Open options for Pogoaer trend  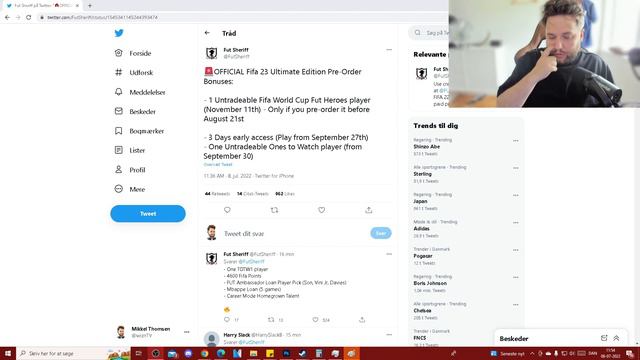coord(516,250)
